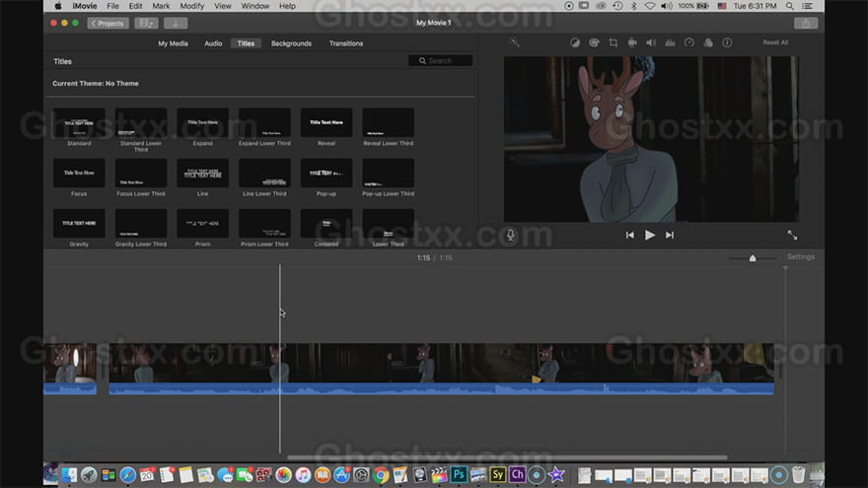Open timeline Settings
This screenshot has width=868, height=488.
pos(801,256)
